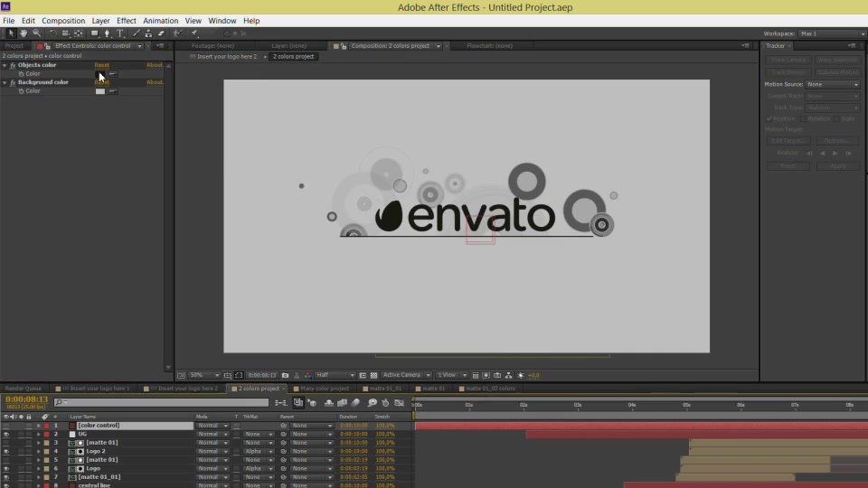Open About for Background color
This screenshot has height=488, width=868.
coord(155,82)
